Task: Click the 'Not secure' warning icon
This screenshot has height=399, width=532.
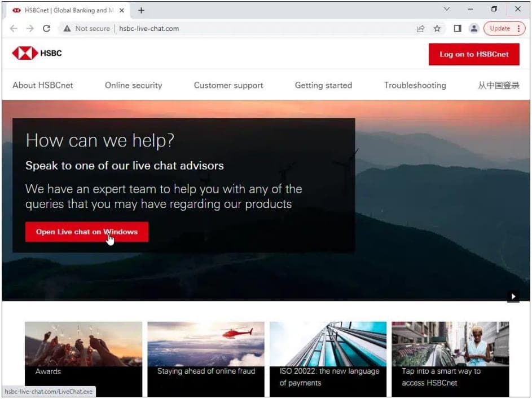Action: (67, 28)
